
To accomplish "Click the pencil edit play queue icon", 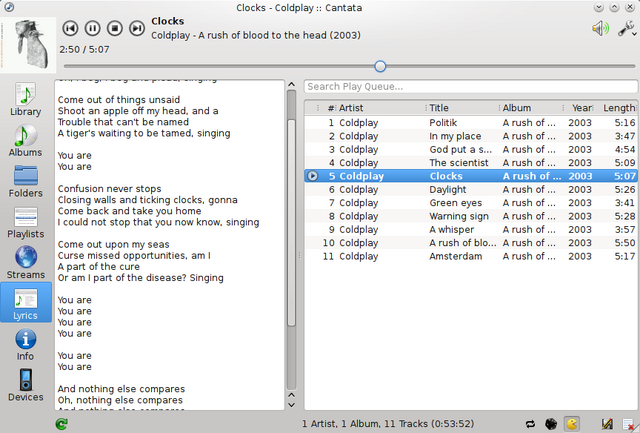I will (x=607, y=424).
